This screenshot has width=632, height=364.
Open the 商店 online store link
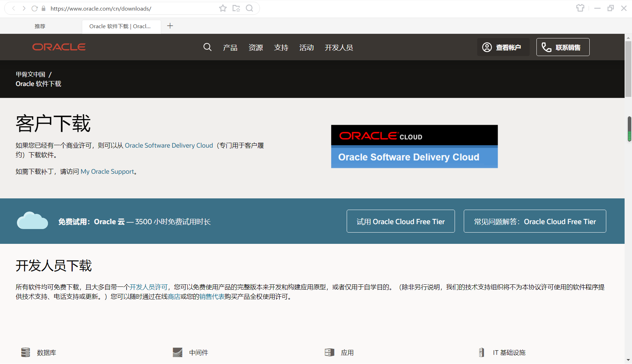174,297
